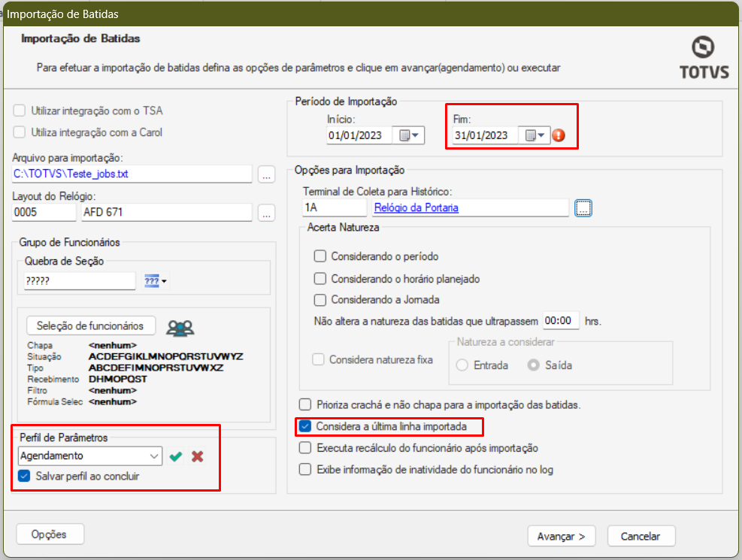Viewport: 742px width, 560px height.
Task: Browse for Arquivo para importação file
Action: point(266,174)
